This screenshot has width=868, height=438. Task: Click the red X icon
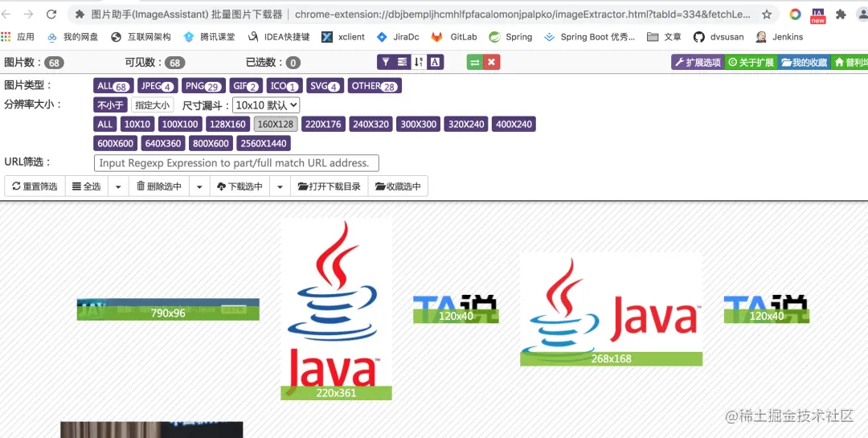[492, 62]
